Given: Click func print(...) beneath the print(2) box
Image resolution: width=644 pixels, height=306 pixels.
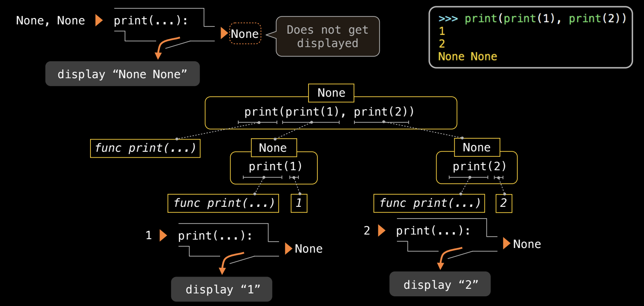Looking at the screenshot, I should [x=429, y=203].
